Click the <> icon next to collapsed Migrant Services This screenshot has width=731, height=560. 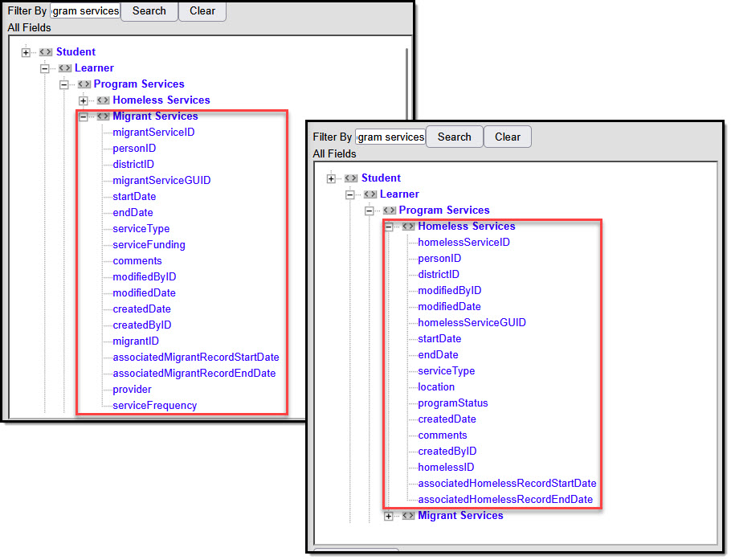[408, 515]
